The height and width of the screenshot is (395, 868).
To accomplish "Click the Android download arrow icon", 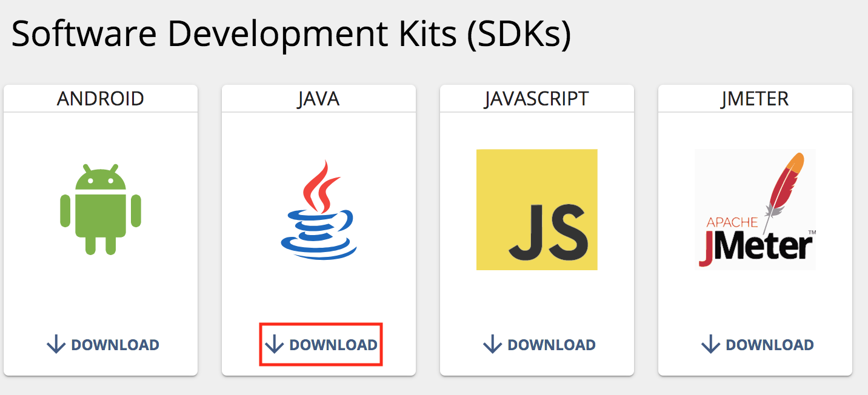I will coord(56,345).
